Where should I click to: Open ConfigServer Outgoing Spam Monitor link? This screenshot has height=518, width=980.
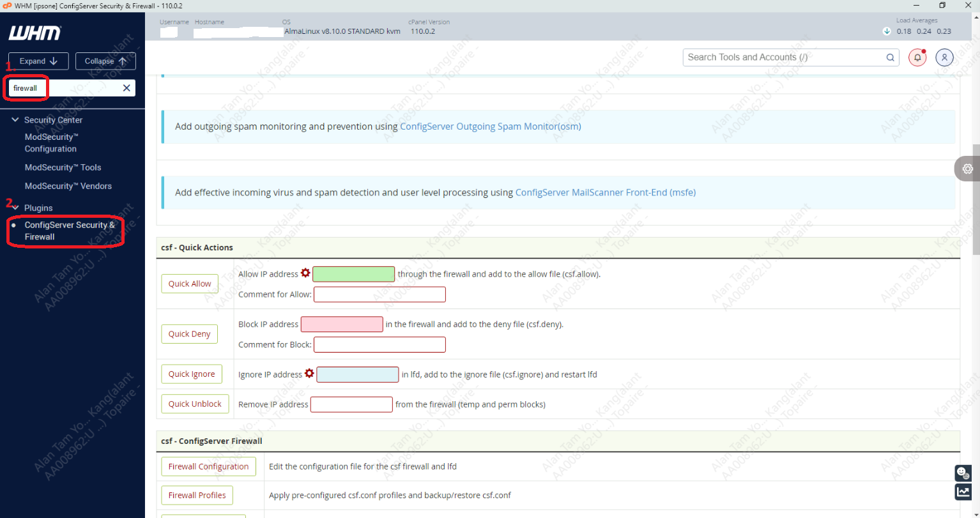(490, 126)
